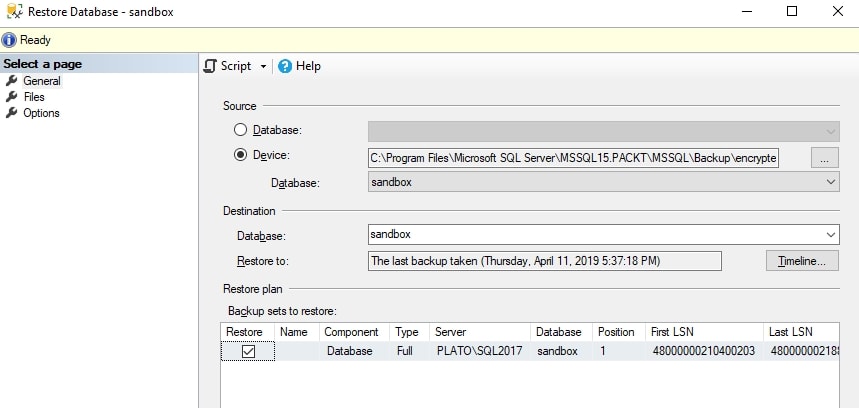Image resolution: width=859 pixels, height=408 pixels.
Task: Click the First LSN column header
Action: 674,332
